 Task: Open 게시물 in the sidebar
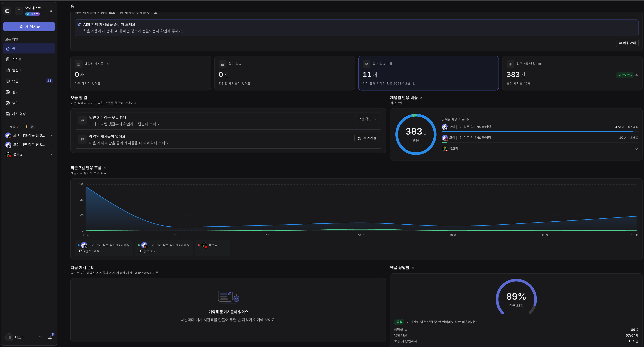(29, 59)
